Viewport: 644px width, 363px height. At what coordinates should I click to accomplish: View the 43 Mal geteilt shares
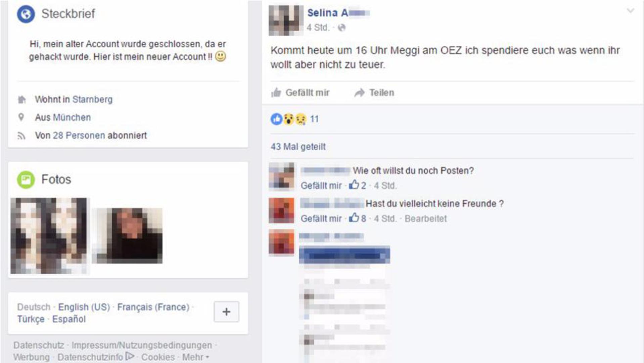(298, 147)
